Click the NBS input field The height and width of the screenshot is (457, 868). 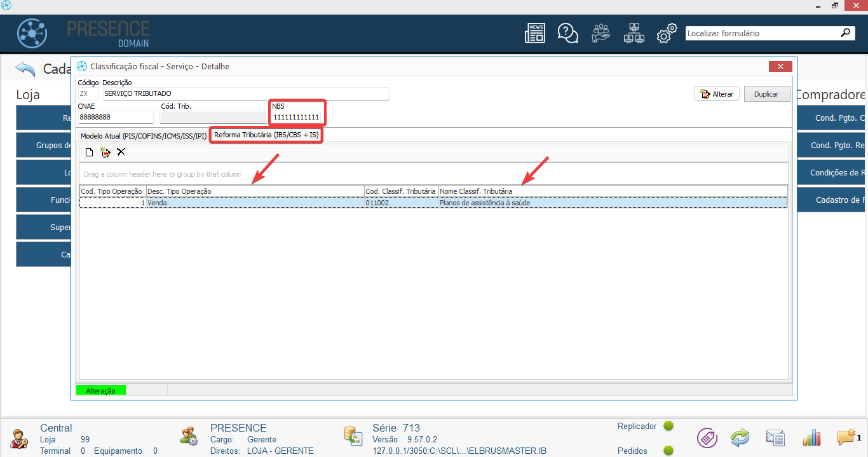pyautogui.click(x=297, y=118)
